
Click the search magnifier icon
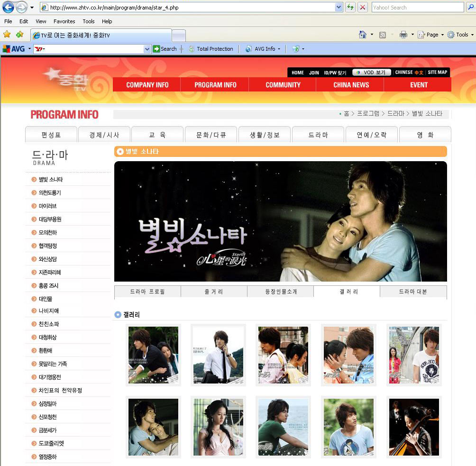point(471,7)
